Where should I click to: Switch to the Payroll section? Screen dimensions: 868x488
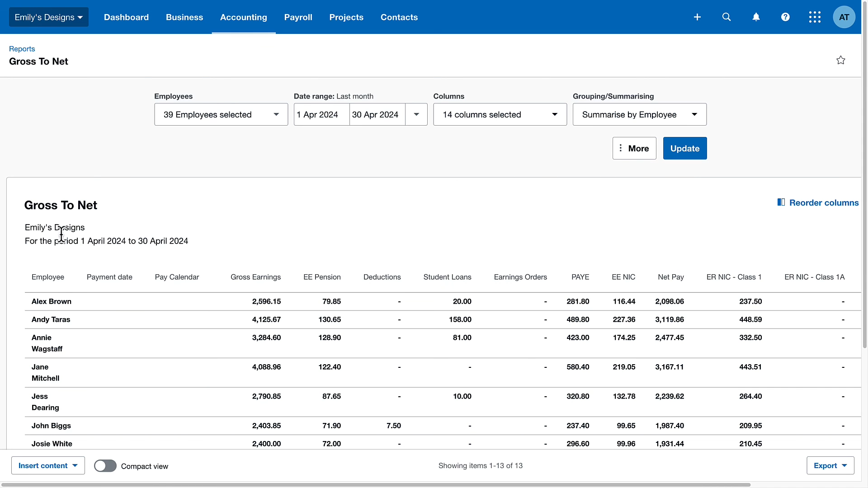(298, 17)
